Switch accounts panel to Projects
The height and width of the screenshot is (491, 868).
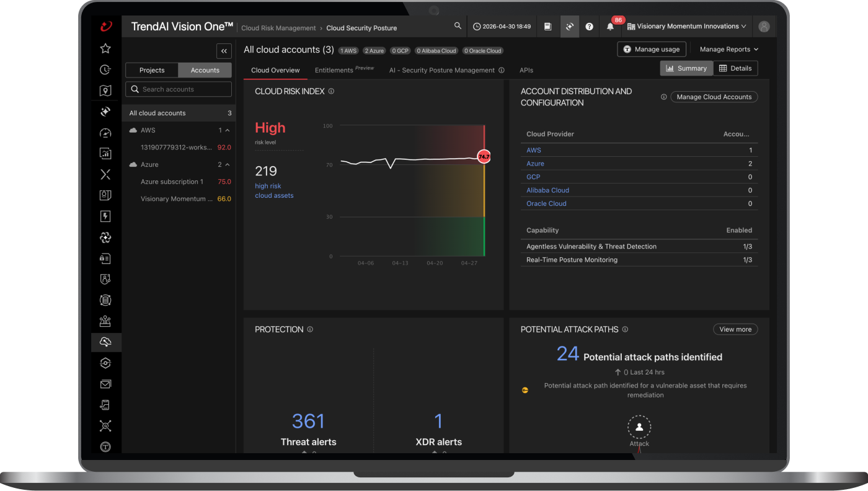tap(152, 70)
